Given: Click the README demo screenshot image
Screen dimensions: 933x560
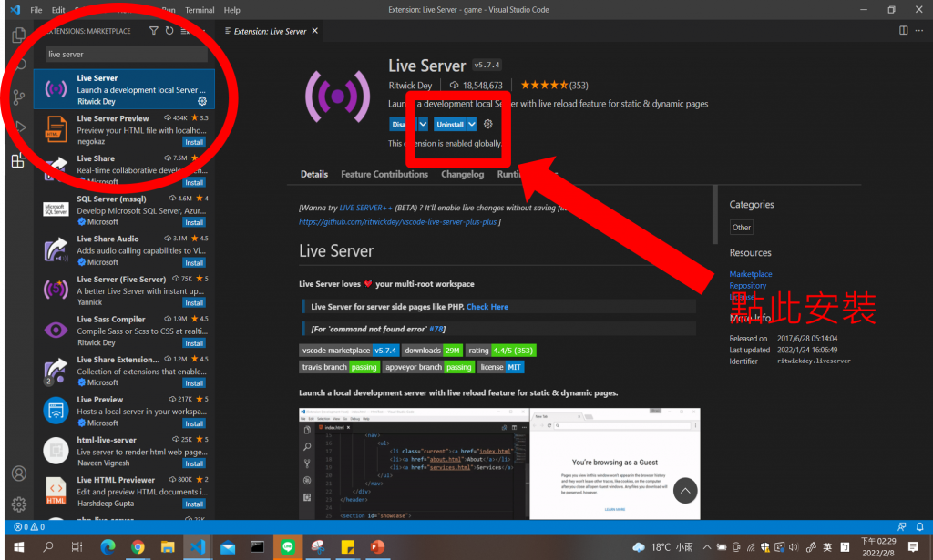Looking at the screenshot, I should click(499, 463).
